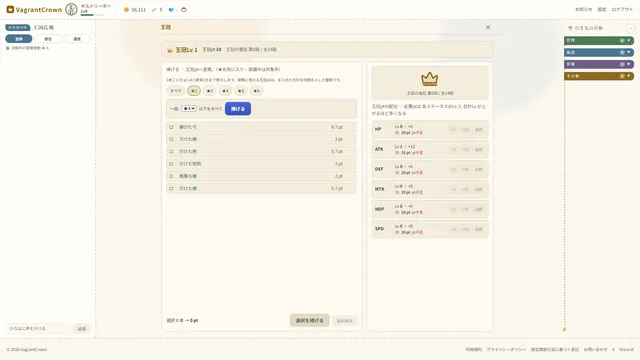The image size is (640, 360).
Task: Select the すべて filter chip
Action: (176, 91)
